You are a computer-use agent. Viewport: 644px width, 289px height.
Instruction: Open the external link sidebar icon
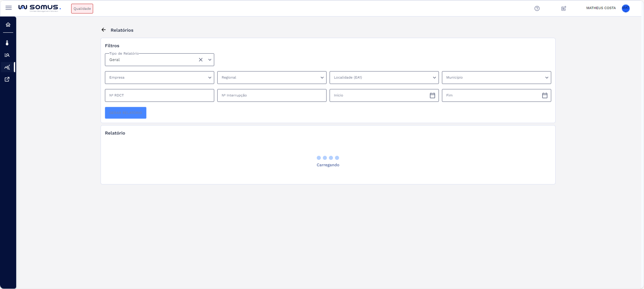pos(7,79)
